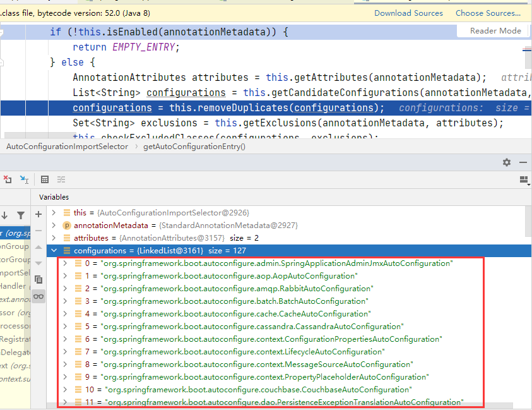
Task: Click the Choose Sources link
Action: pos(488,13)
